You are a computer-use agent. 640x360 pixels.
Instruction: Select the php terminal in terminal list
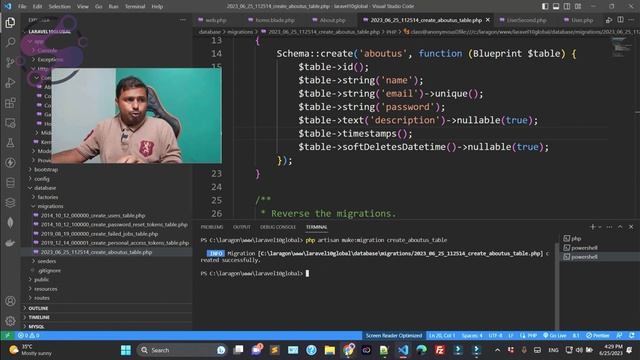(576, 238)
